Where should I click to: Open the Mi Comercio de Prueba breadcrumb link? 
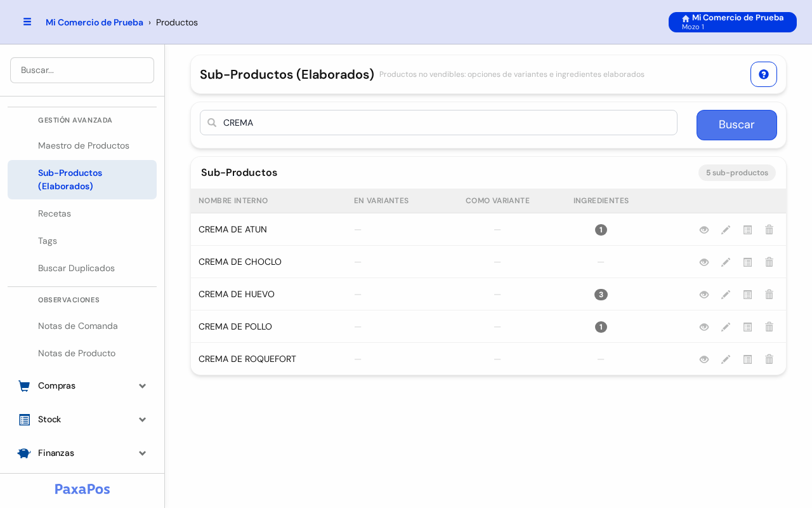(95, 22)
